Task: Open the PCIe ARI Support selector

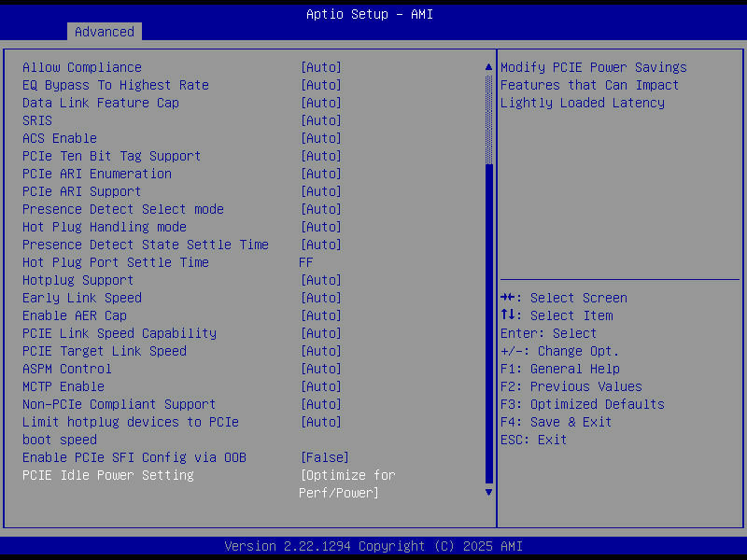Action: pos(321,190)
